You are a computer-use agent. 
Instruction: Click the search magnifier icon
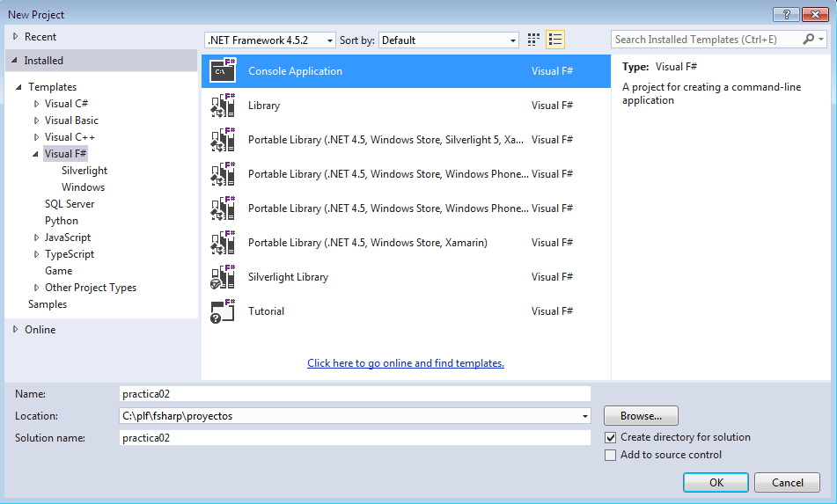tap(809, 40)
